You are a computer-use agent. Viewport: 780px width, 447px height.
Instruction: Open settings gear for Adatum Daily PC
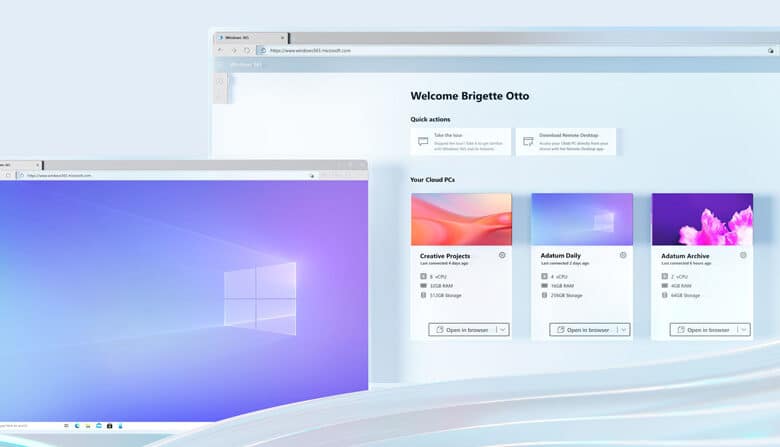(623, 255)
